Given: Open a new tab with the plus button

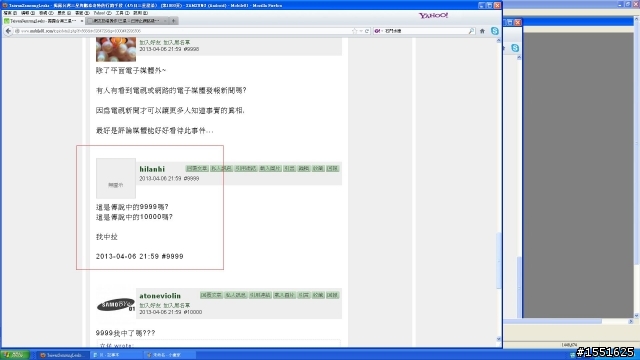Looking at the screenshot, I should point(173,20).
